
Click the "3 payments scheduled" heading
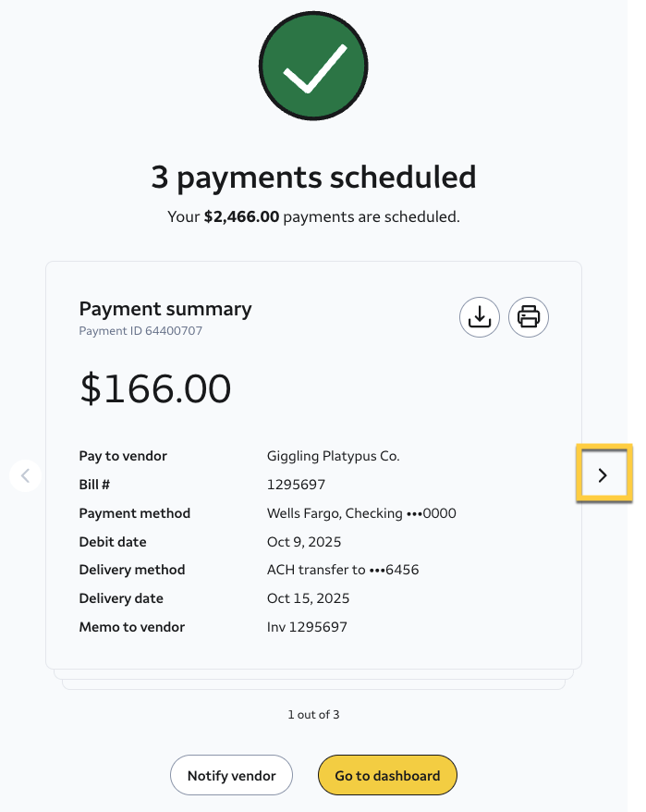313,177
